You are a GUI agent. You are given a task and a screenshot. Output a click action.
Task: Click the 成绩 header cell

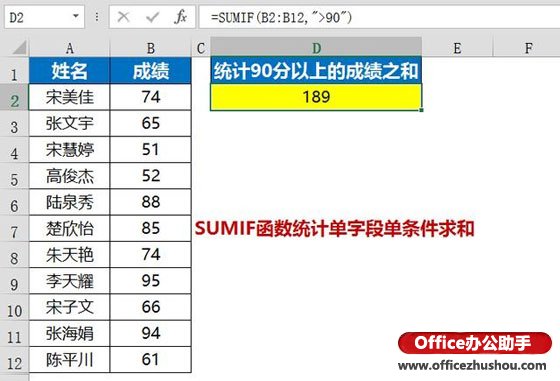click(151, 71)
